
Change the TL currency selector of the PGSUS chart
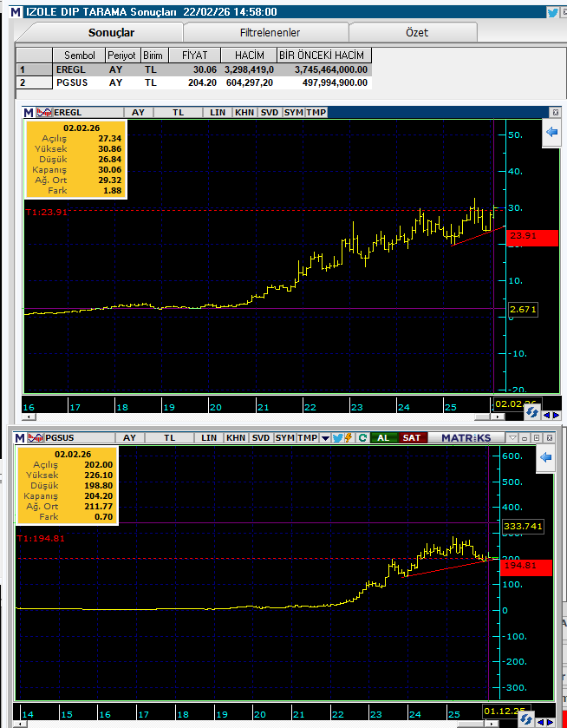tap(169, 438)
